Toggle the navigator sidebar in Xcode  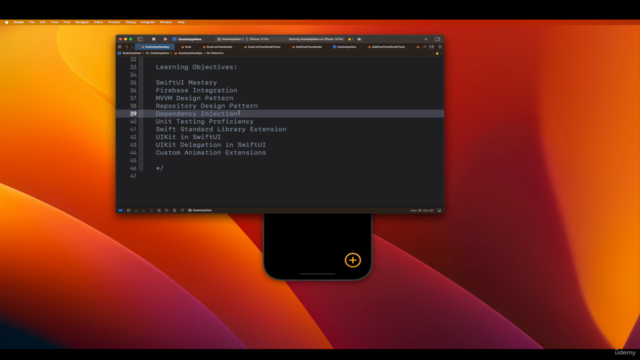click(x=140, y=39)
